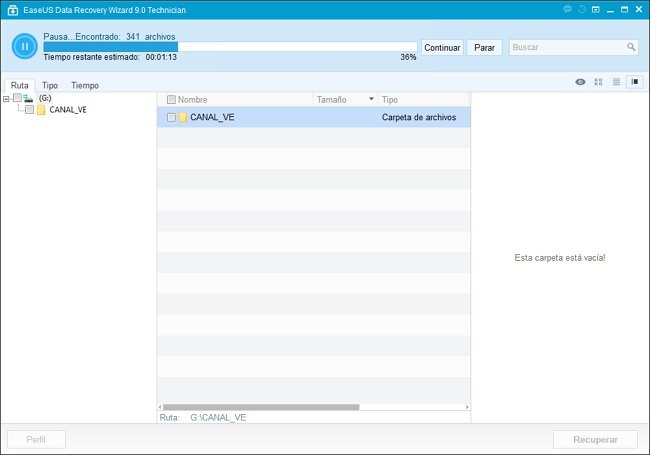Viewport: 650px width, 455px height.
Task: Click the 'Esta carpeta está vacía!' message
Action: 560,258
